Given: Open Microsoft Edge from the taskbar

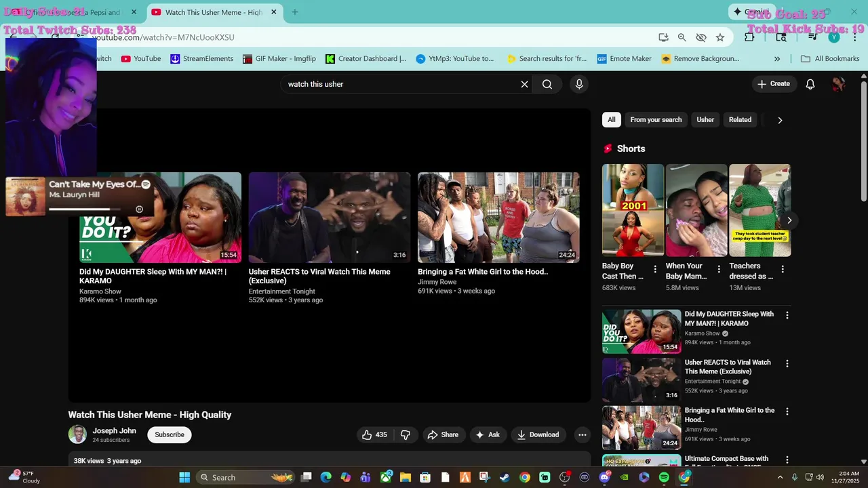Looking at the screenshot, I should (326, 477).
